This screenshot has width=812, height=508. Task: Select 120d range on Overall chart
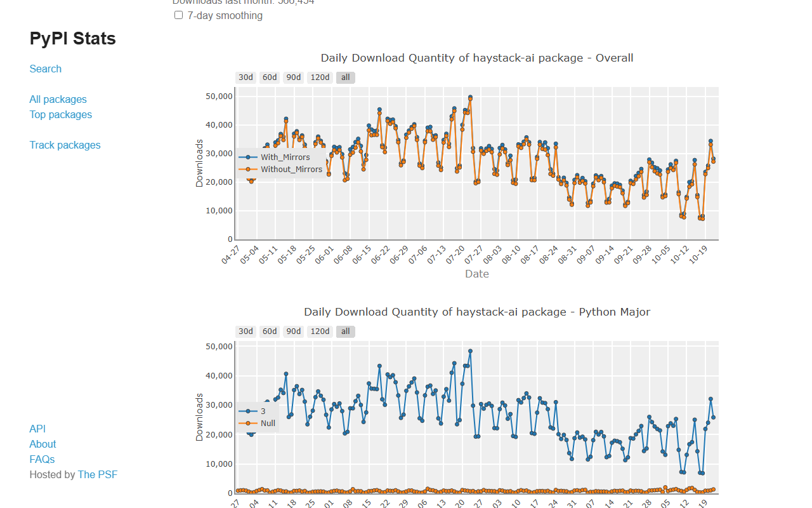[x=320, y=77]
